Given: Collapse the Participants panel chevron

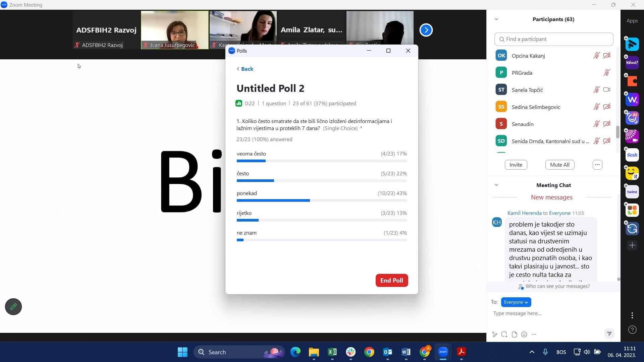Looking at the screenshot, I should click(496, 19).
